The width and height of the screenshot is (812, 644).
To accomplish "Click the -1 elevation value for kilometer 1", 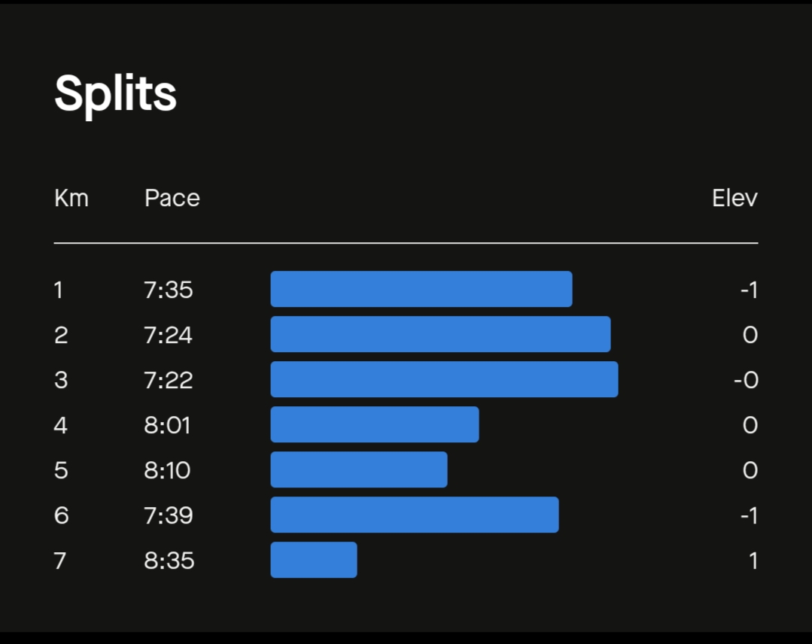I will point(750,290).
